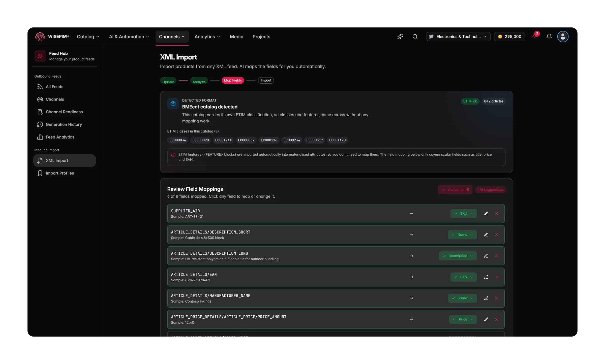Click the 295,000 credits balance

[x=509, y=37]
